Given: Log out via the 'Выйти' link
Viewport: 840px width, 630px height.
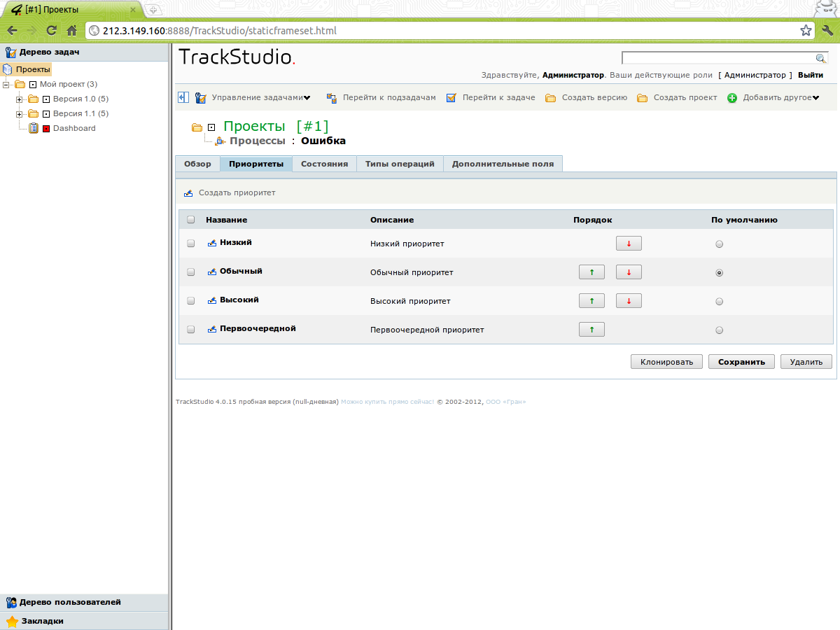Looking at the screenshot, I should pyautogui.click(x=811, y=75).
